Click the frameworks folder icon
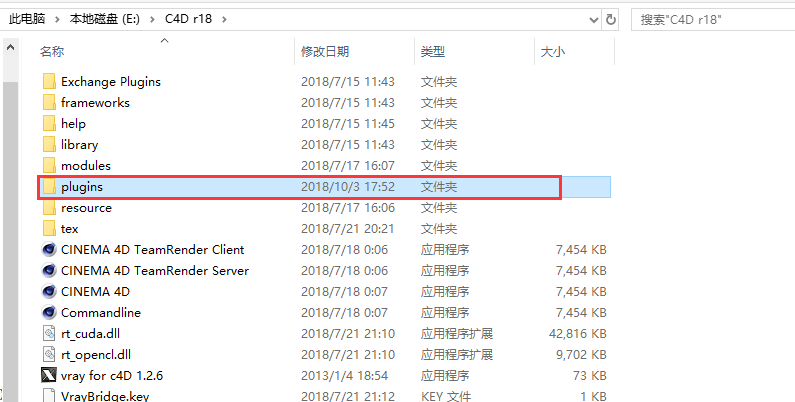 [x=49, y=102]
